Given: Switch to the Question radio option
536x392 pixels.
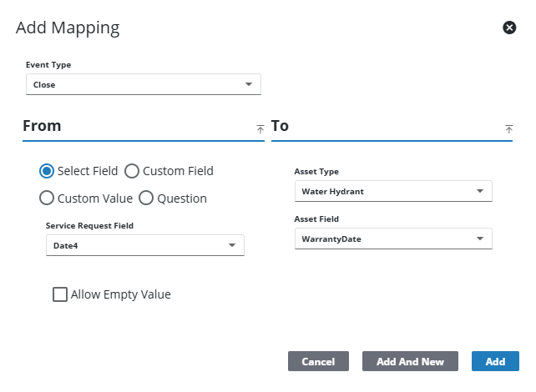Looking at the screenshot, I should pos(146,199).
